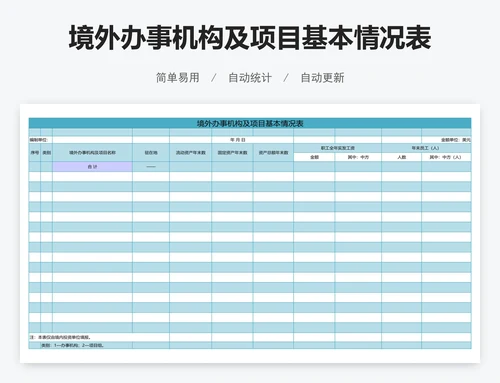Click the 类别 1—办事机构 legend line
Screen dimensions: 500x383
point(72,345)
